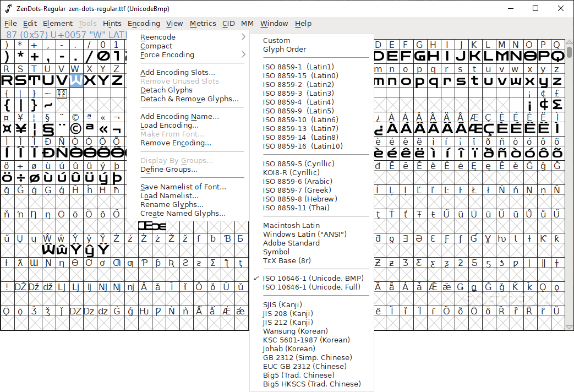Reencode to ISO 8859-15 (Latin0)
The image size is (574, 392).
pos(300,75)
